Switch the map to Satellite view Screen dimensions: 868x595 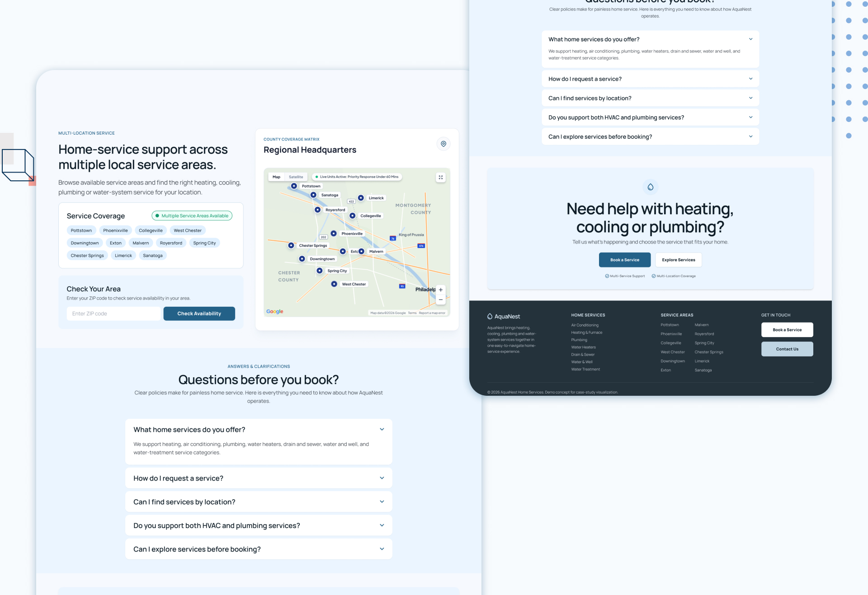296,177
